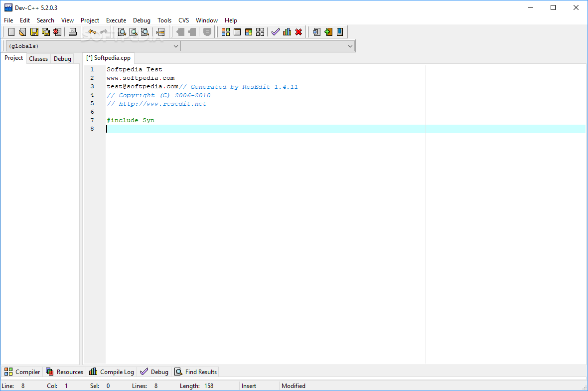588x391 pixels.
Task: Click the Go to Line icon
Action: coord(160,32)
